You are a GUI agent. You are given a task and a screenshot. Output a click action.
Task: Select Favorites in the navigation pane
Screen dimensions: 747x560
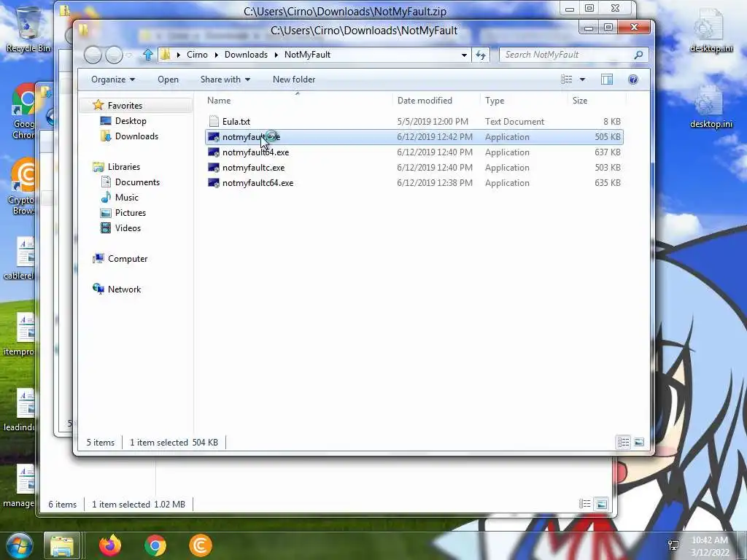(x=125, y=105)
